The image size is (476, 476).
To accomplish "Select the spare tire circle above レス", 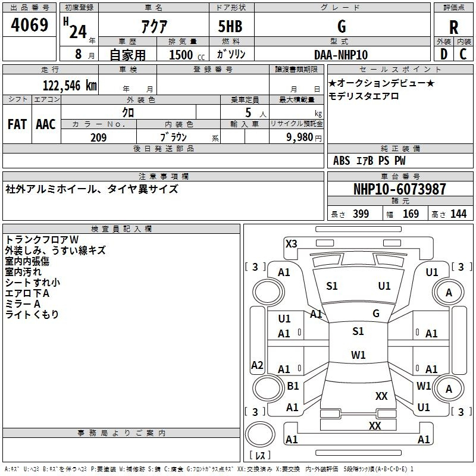I will click(260, 434).
